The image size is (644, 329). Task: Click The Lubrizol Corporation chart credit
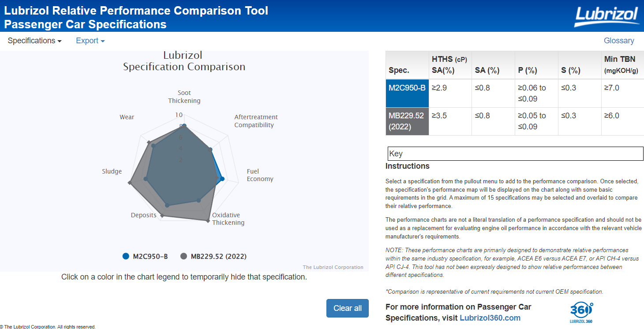333,267
